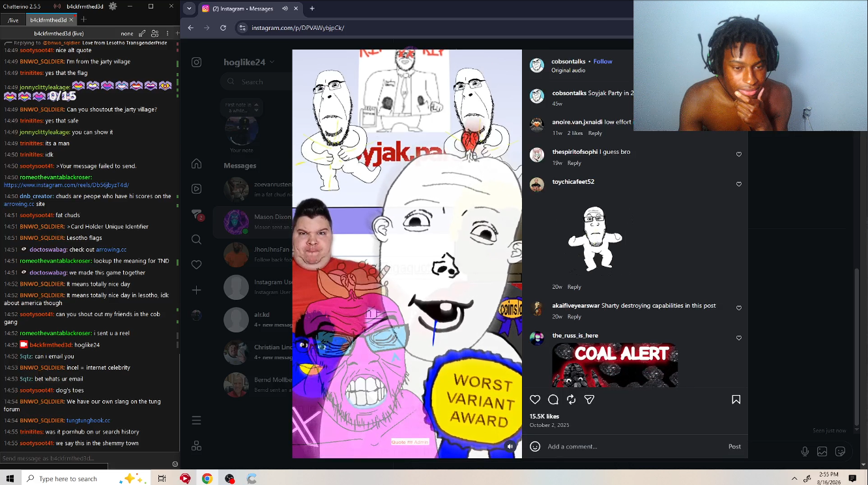Like toychicafeet52's comment
Viewport: 868px width, 485px height.
pos(739,184)
